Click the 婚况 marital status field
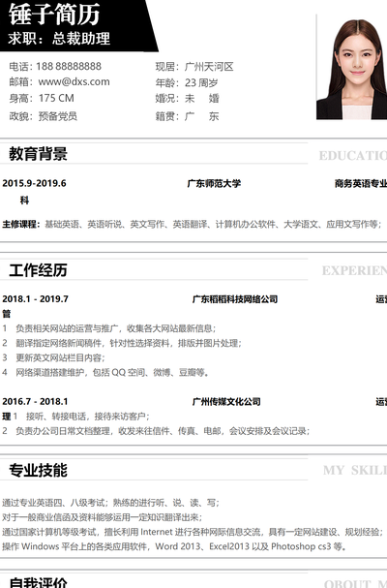The width and height of the screenshot is (387, 588). (x=188, y=98)
